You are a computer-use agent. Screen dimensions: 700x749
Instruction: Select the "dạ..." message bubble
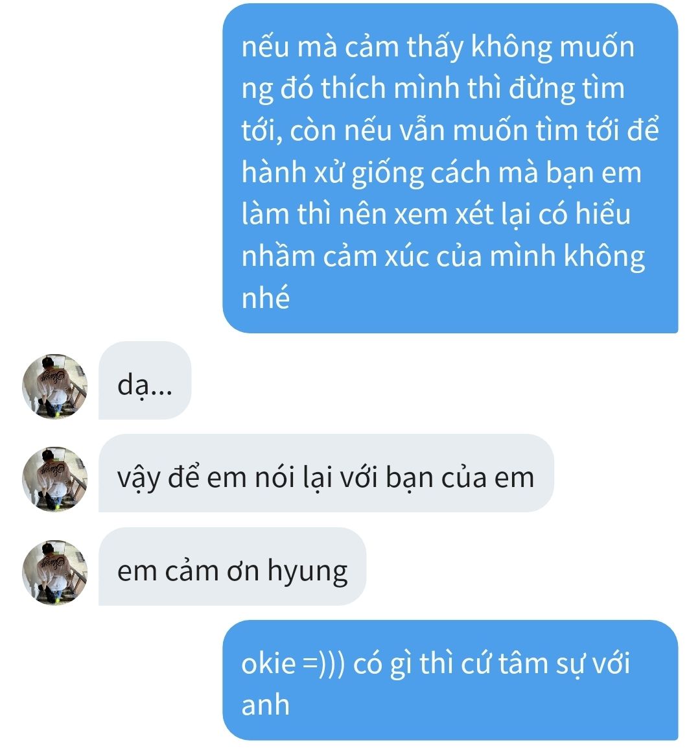[x=145, y=381]
